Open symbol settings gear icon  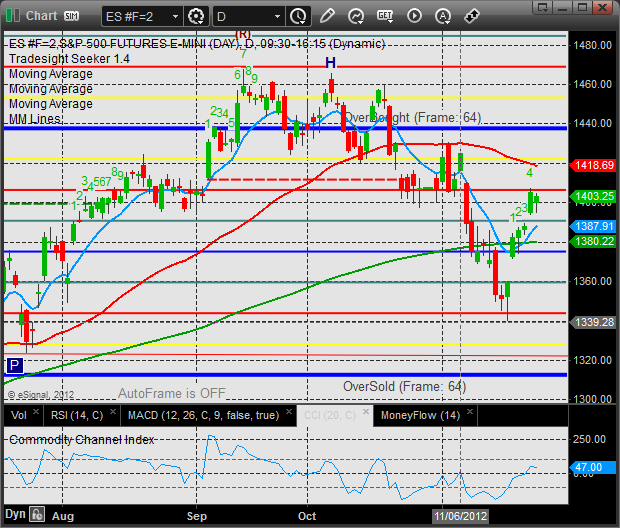coord(196,17)
